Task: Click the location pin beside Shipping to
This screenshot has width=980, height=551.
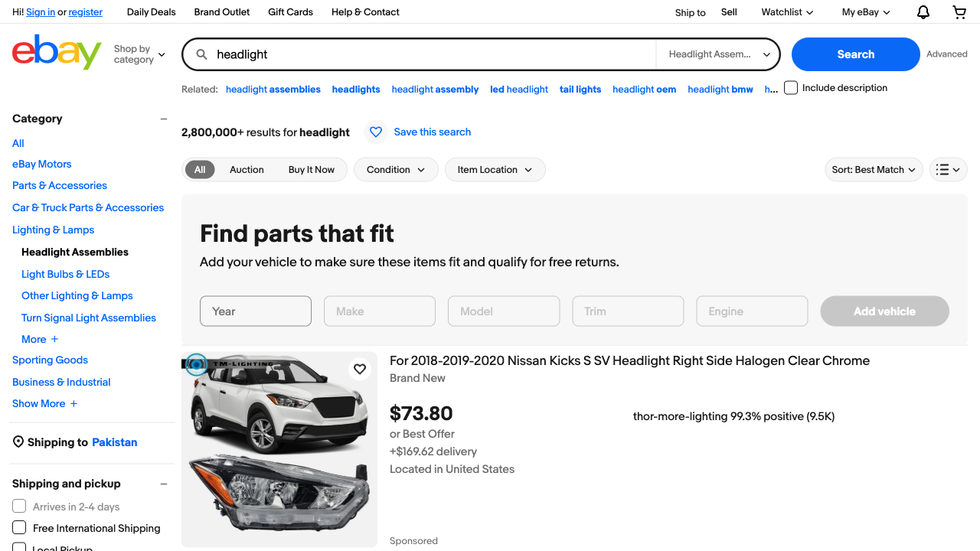Action: tap(18, 442)
